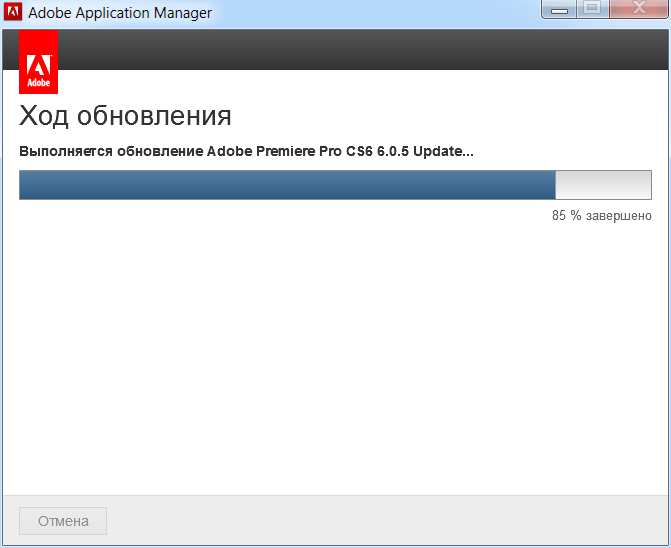Click the '85 % завершено' status text
Image resolution: width=671 pixels, height=548 pixels.
tap(601, 216)
